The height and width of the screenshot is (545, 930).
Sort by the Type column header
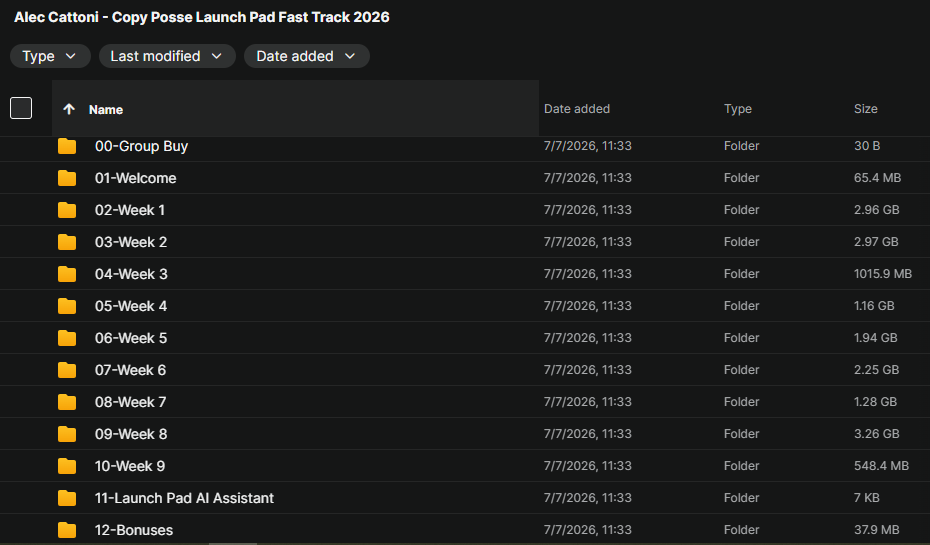(738, 109)
